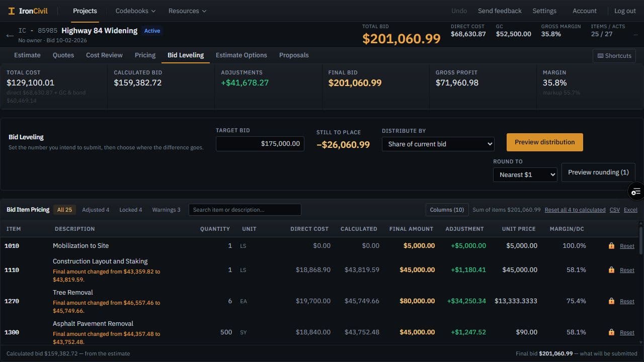Click Log out
644x362 pixels.
point(625,11)
